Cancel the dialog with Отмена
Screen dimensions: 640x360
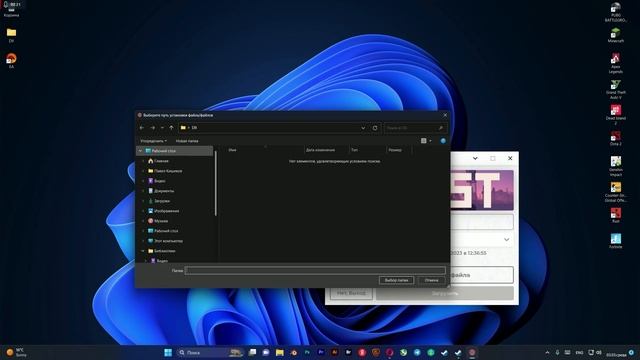coord(431,280)
